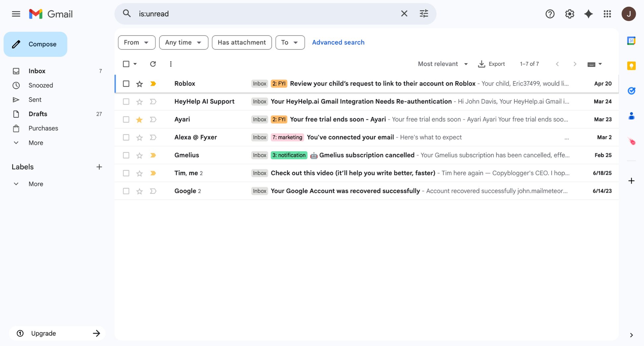Unstar the Ayari email
The width and height of the screenshot is (644, 346).
click(139, 119)
